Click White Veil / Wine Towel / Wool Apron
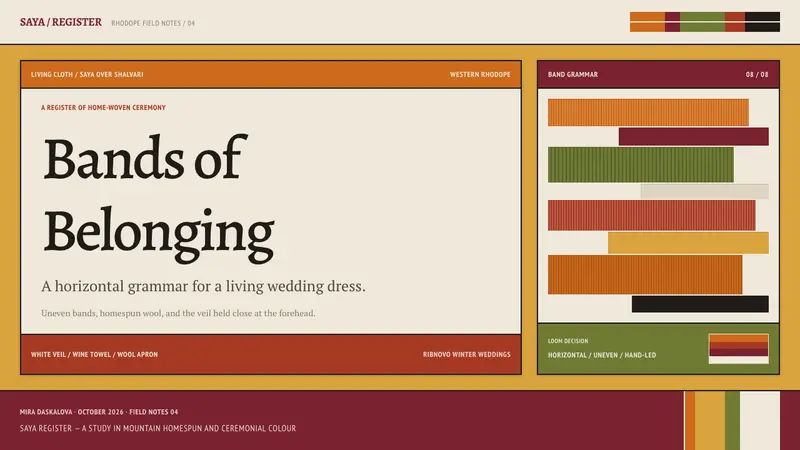The width and height of the screenshot is (800, 450). tap(94, 355)
